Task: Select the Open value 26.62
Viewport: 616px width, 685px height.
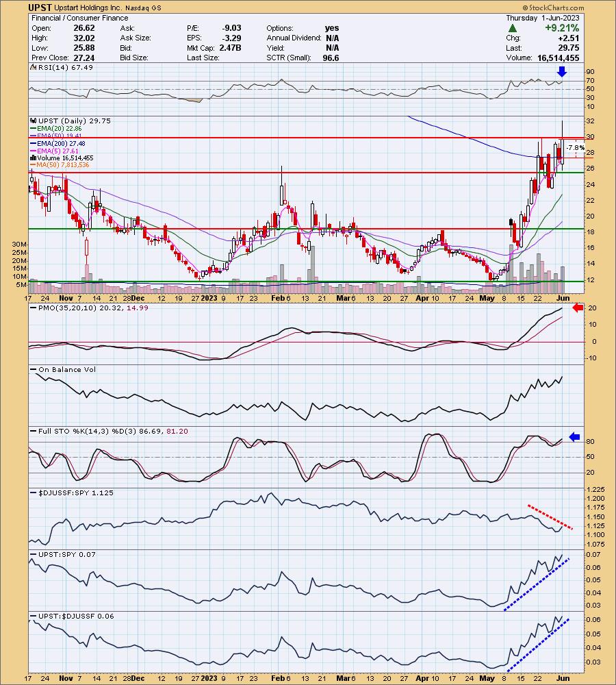Action: pyautogui.click(x=84, y=28)
